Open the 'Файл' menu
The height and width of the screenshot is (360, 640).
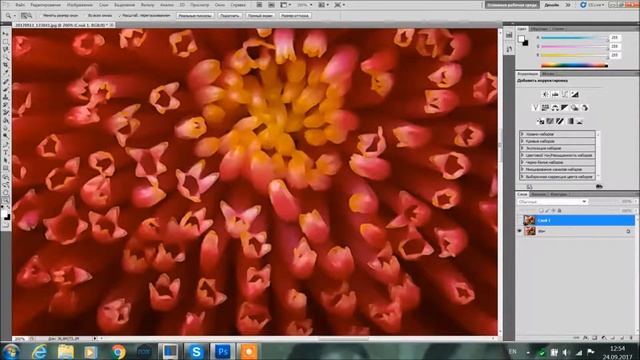pos(20,5)
